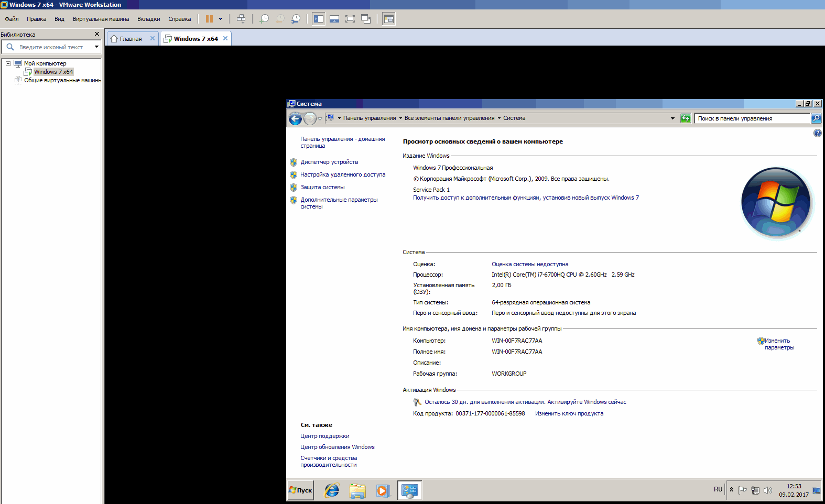Click the console view toolbar icon
Screen dimensions: 825x504
(x=389, y=19)
